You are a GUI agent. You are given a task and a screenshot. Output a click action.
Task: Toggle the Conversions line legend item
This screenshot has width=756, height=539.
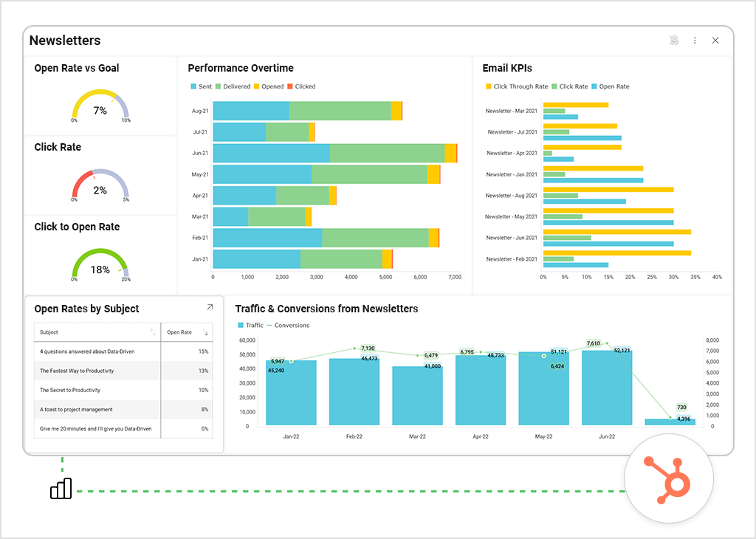287,325
